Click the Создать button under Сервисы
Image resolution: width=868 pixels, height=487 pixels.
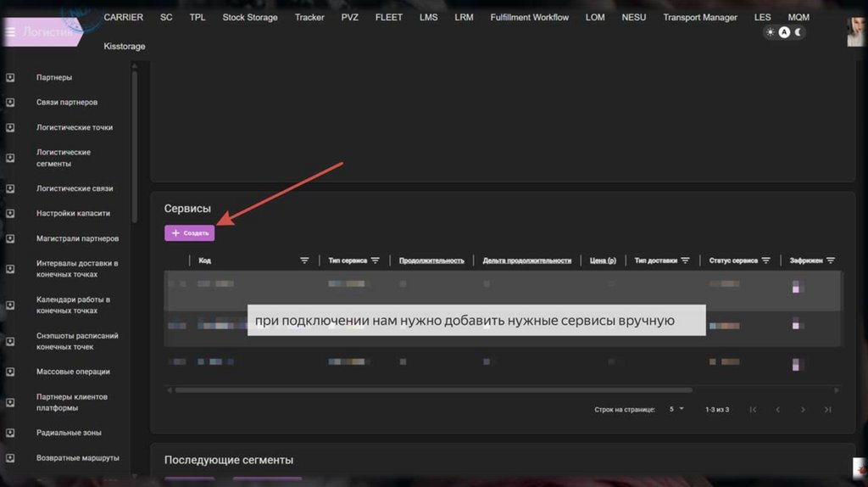(189, 233)
